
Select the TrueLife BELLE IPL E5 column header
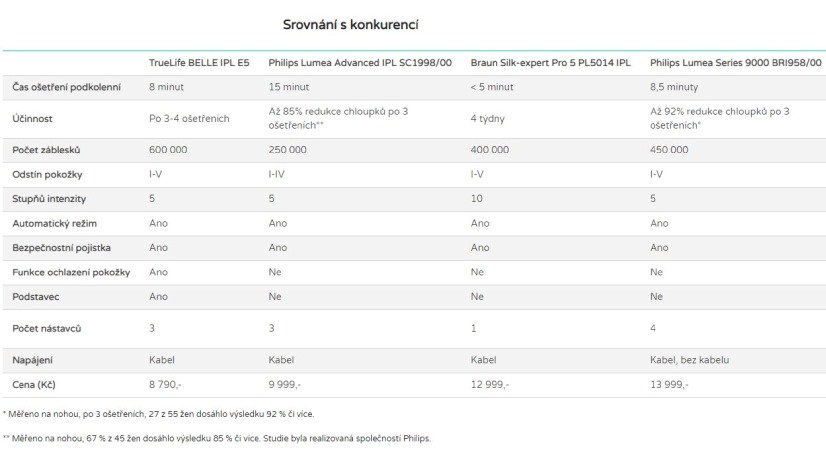199,63
